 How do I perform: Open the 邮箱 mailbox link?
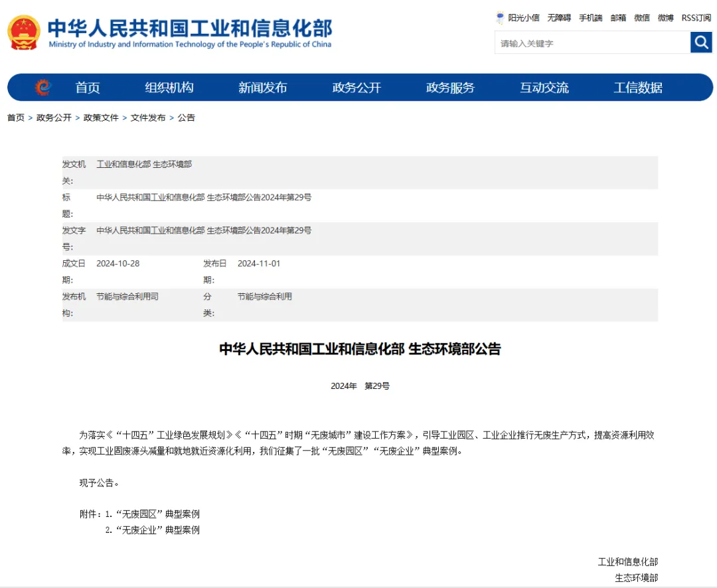pos(618,18)
